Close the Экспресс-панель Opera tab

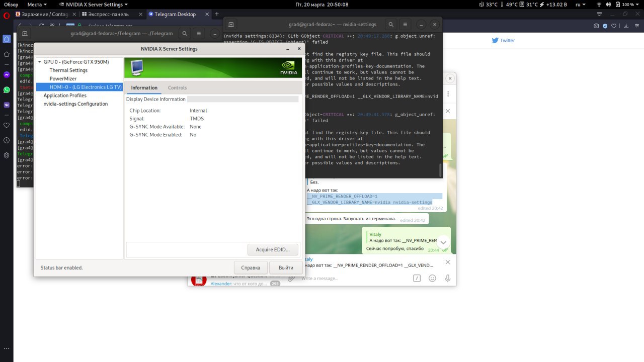140,14
